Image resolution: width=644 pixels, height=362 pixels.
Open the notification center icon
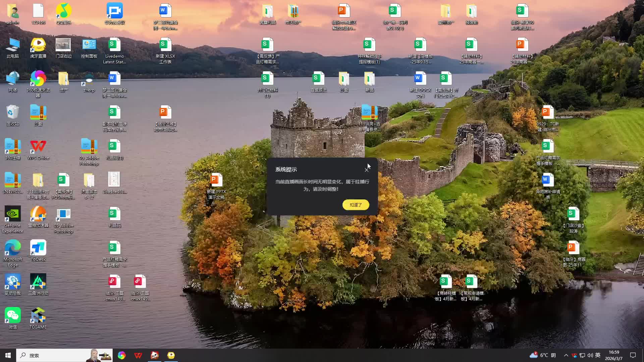pyautogui.click(x=633, y=355)
